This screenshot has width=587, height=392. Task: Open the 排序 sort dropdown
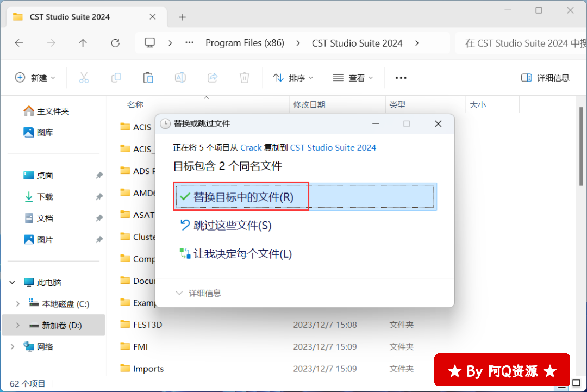293,78
